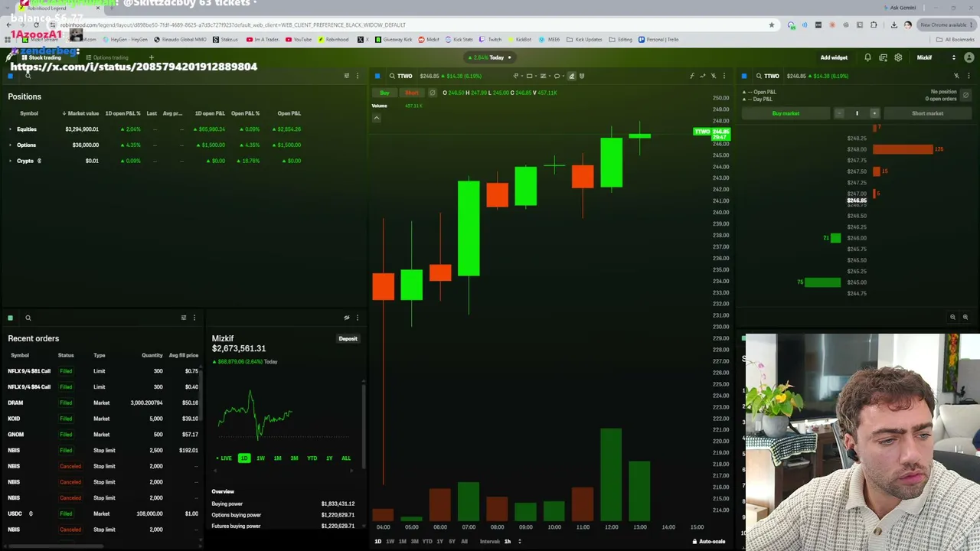Open the Positions widget three-dot menu
This screenshot has height=551, width=980.
357,76
